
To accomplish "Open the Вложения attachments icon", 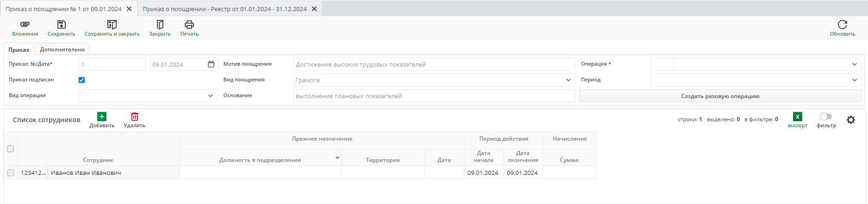I will coord(25,25).
